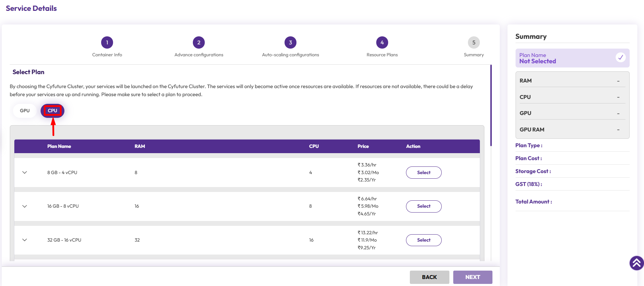Select the 8 GB - 4 vCPU plan
Viewport: 644px width, 286px height.
[423, 173]
